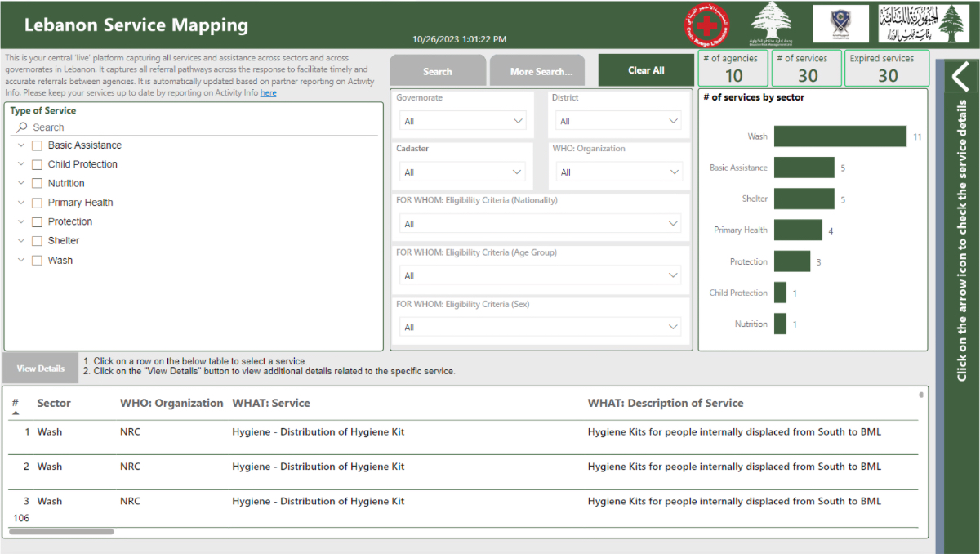Enable the Primary Health checkbox
This screenshot has width=980, height=554.
pos(37,203)
